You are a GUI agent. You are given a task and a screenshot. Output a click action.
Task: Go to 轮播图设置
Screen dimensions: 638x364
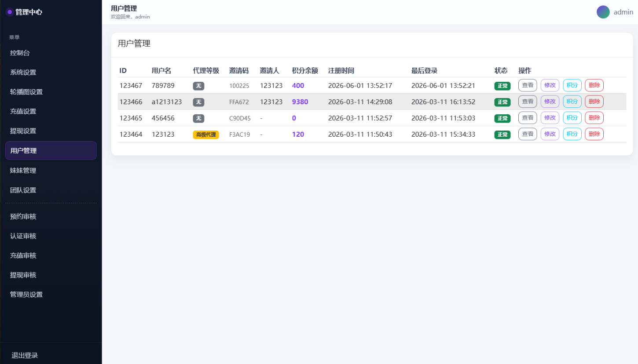(51, 92)
